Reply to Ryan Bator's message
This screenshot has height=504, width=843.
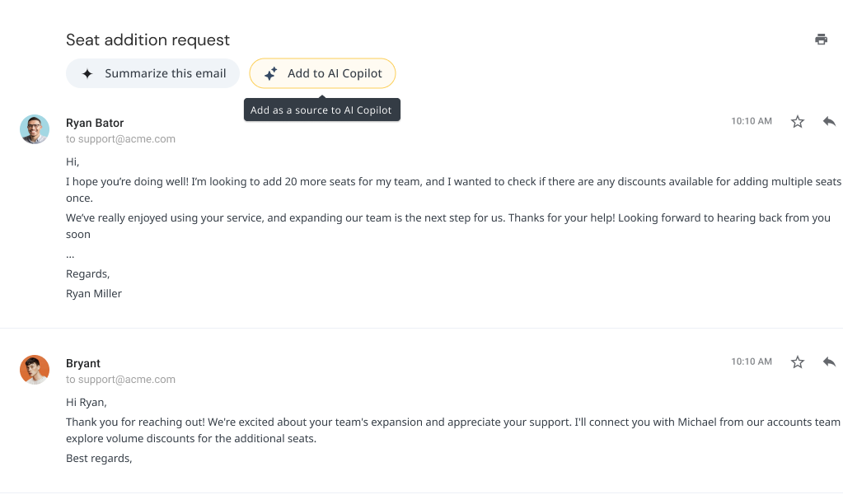click(829, 122)
